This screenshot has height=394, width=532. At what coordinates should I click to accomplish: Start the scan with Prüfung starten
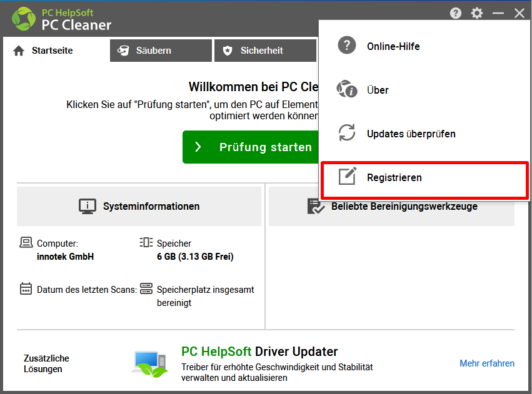pos(251,147)
